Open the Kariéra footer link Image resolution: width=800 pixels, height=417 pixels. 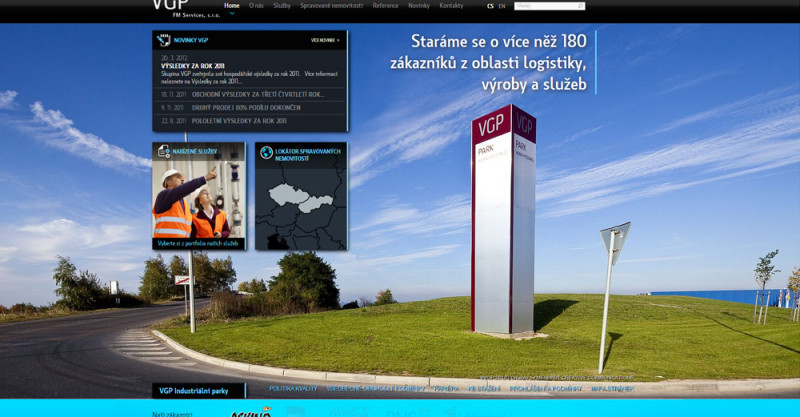click(446, 388)
